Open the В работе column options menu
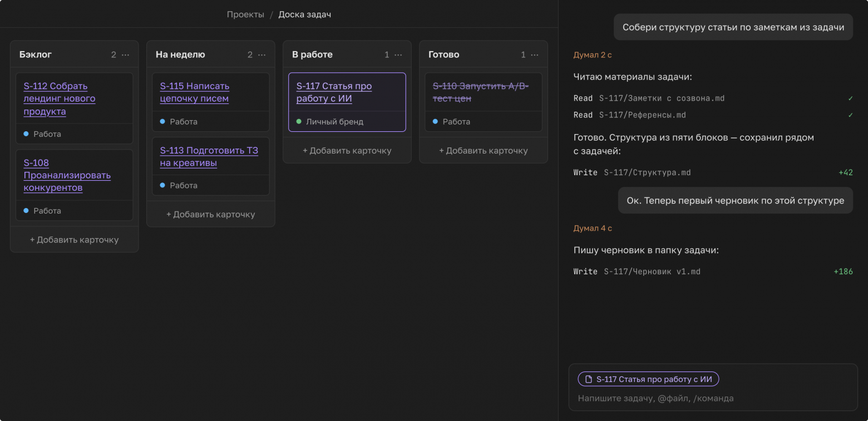Screen dimensions: 868x421 (398, 55)
